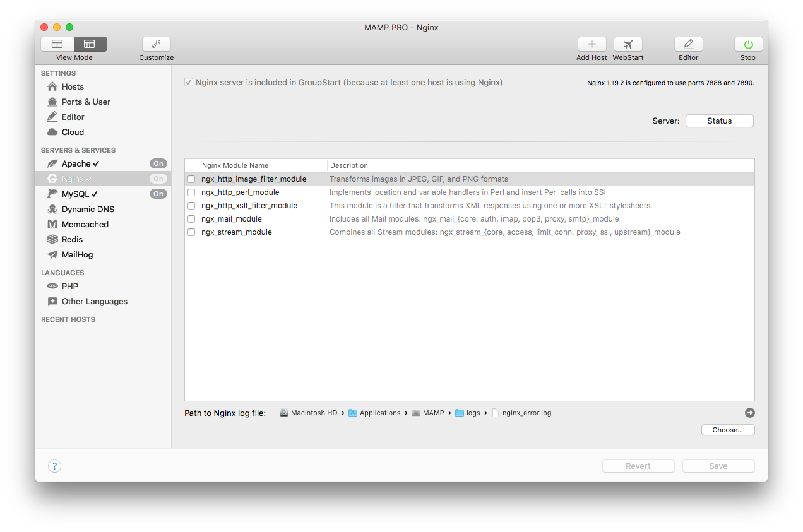
Task: Open the Editor pencil toolbar icon
Action: click(x=688, y=44)
